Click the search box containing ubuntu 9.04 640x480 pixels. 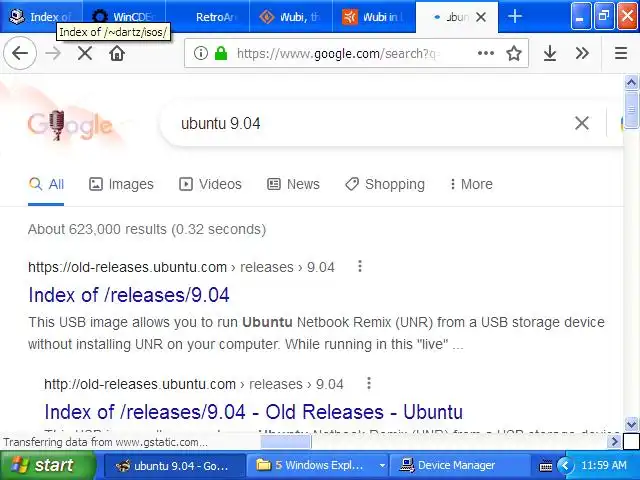point(367,123)
